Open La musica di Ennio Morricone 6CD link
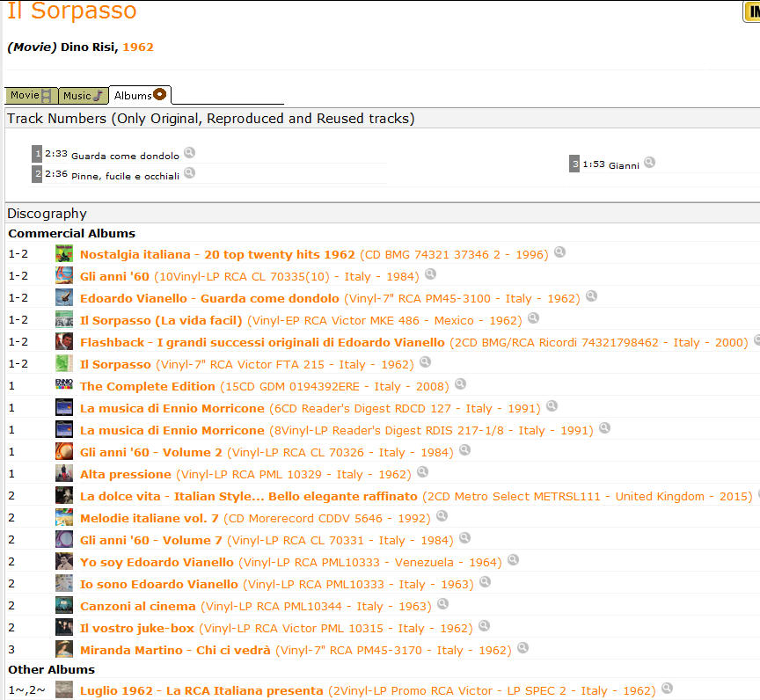 click(x=311, y=408)
